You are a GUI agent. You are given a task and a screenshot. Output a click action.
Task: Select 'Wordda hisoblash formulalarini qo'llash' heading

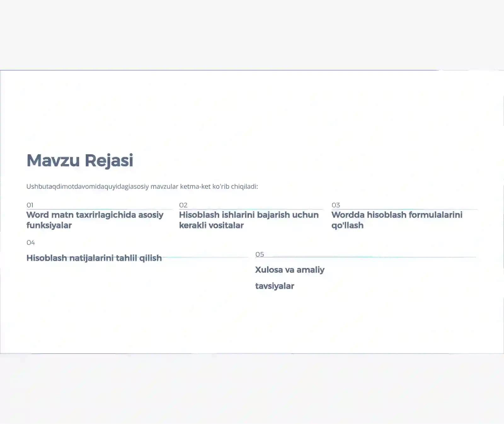click(x=397, y=220)
